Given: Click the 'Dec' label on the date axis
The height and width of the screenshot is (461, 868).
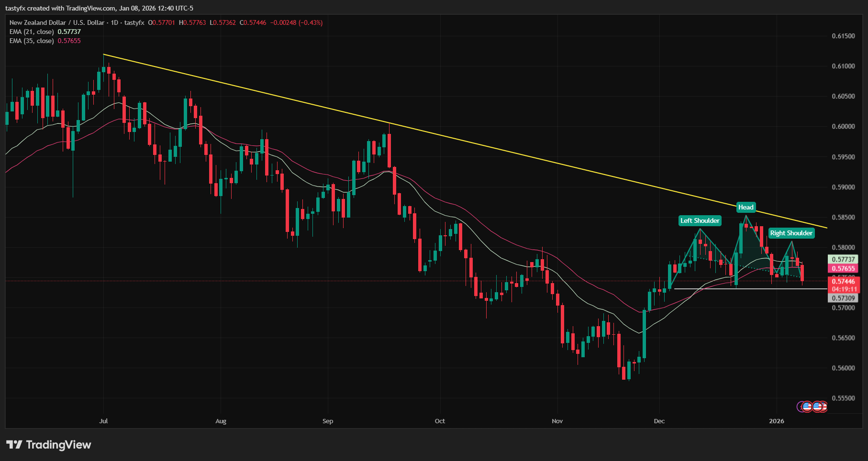Looking at the screenshot, I should [659, 421].
